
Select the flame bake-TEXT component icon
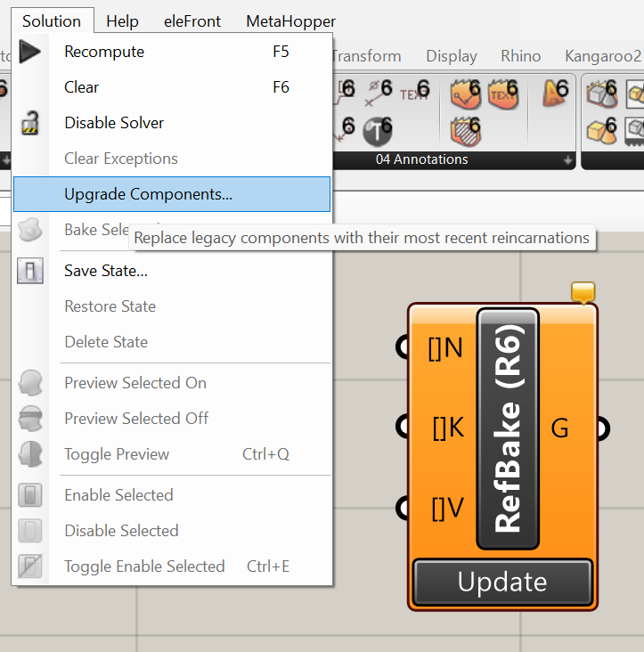click(503, 94)
